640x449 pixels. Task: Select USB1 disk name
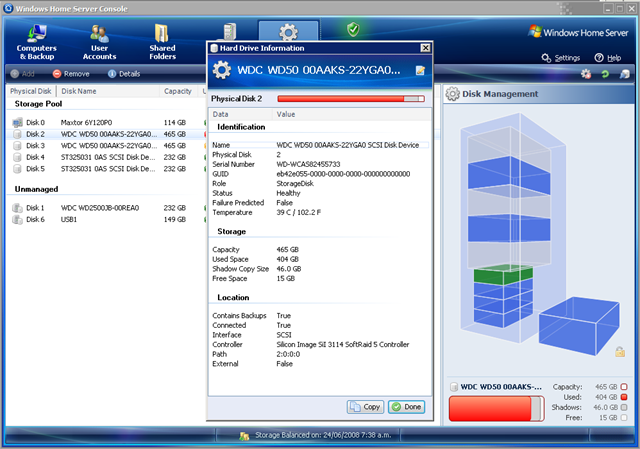[69, 220]
